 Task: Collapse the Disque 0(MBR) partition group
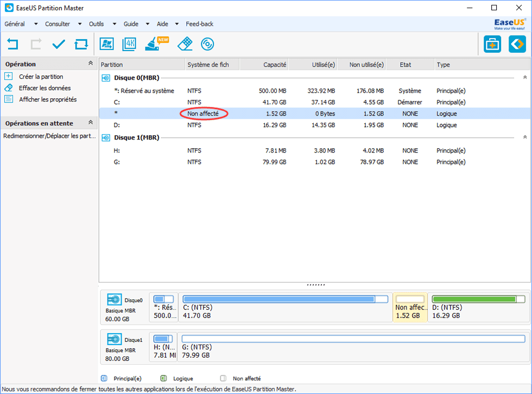(525, 77)
